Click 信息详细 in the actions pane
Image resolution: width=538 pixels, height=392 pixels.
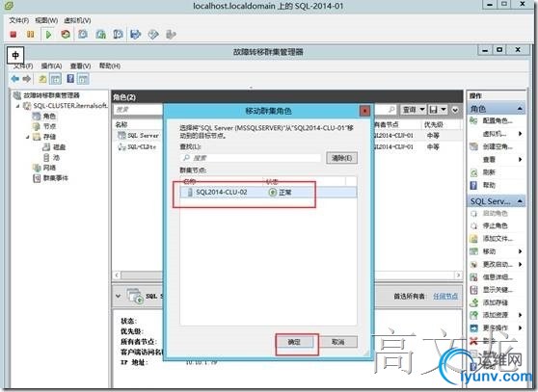pos(498,276)
